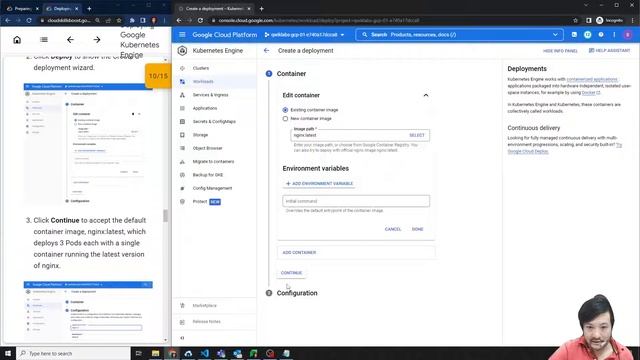This screenshot has height=360, width=640.
Task: Click HIDE INFO PANEL
Action: pyautogui.click(x=560, y=51)
